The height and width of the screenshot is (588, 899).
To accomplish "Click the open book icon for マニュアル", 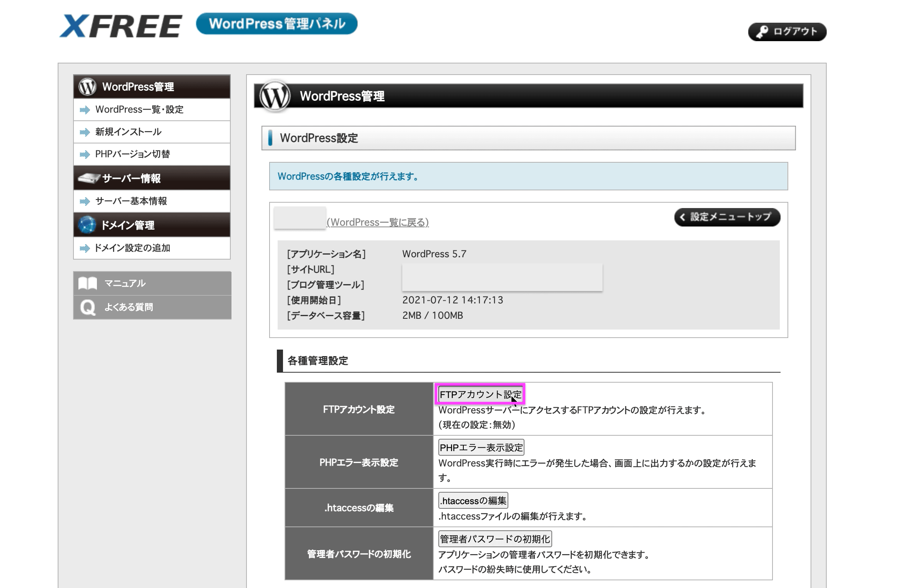I will pos(88,283).
